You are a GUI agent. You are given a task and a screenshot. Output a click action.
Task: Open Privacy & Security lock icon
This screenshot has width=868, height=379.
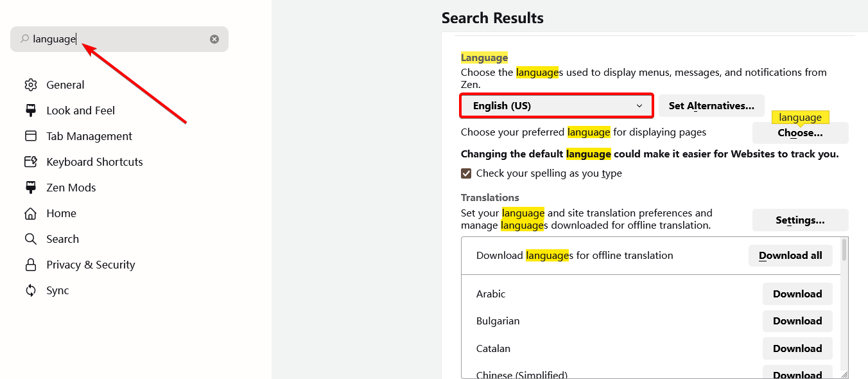coord(31,265)
